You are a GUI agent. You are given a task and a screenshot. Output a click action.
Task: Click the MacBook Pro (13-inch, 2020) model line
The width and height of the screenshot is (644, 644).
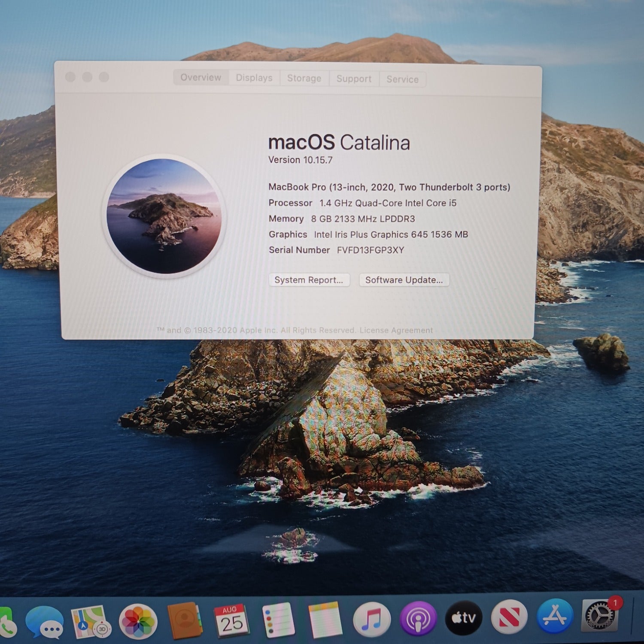(x=389, y=187)
